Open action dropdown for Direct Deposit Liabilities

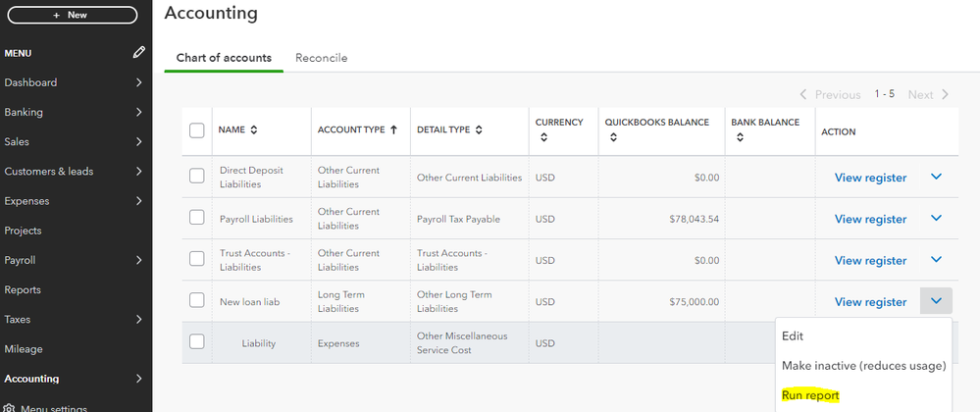point(936,177)
